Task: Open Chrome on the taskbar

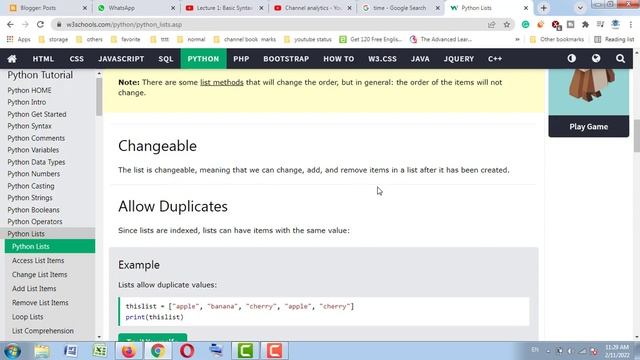Action: click(158, 351)
